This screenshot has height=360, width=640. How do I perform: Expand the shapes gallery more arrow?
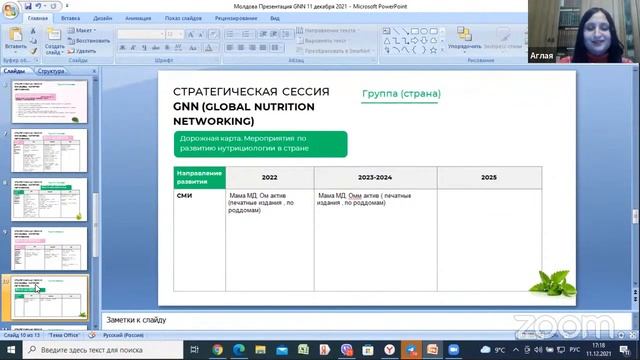442,50
